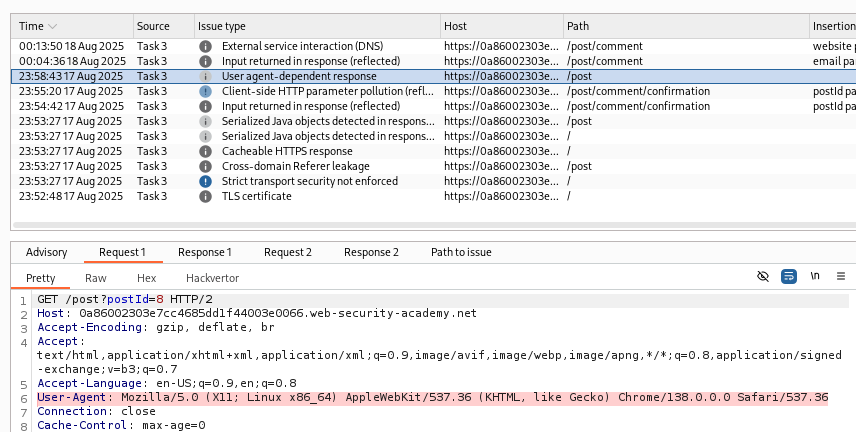Click icon for Client-side HTTP parameter pollution
The width and height of the screenshot is (856, 432).
(x=205, y=91)
